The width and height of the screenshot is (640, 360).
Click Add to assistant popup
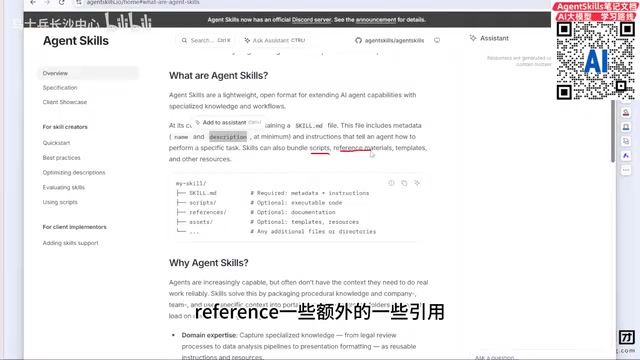(228, 122)
